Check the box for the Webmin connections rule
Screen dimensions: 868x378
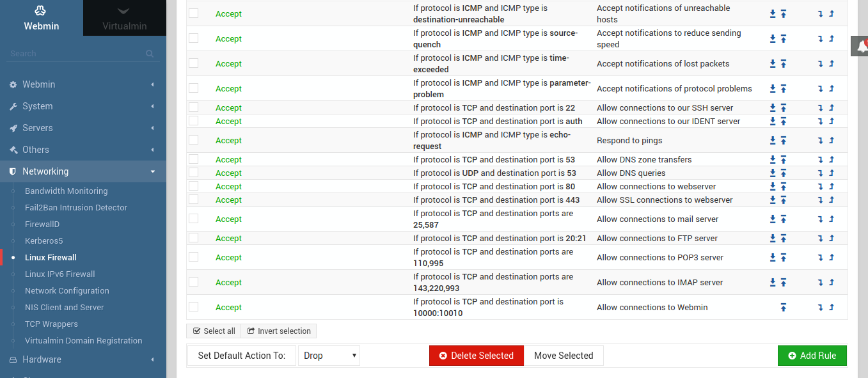point(194,307)
